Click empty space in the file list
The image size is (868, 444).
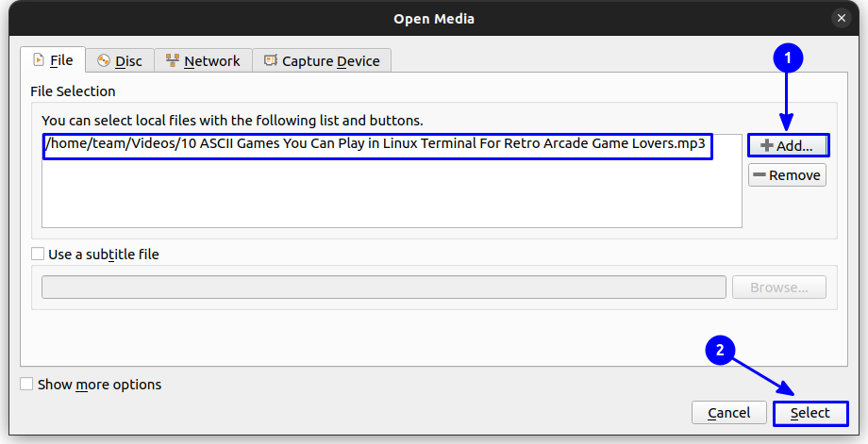(391, 198)
